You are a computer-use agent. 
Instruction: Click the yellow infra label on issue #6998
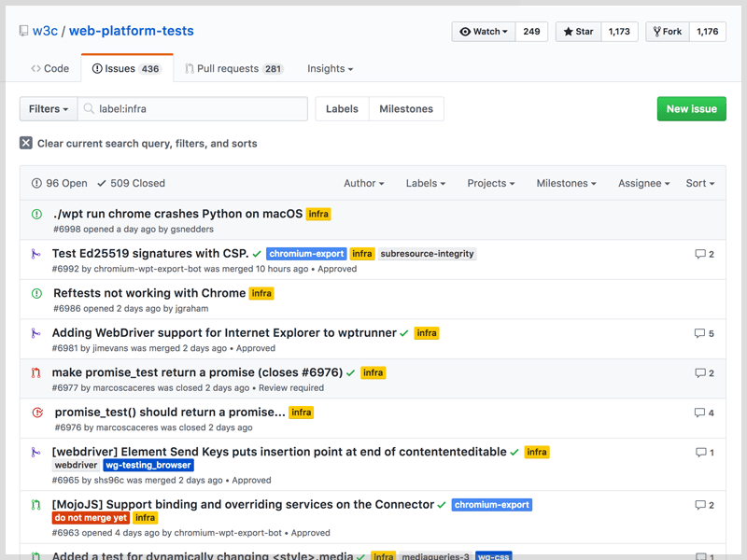318,213
